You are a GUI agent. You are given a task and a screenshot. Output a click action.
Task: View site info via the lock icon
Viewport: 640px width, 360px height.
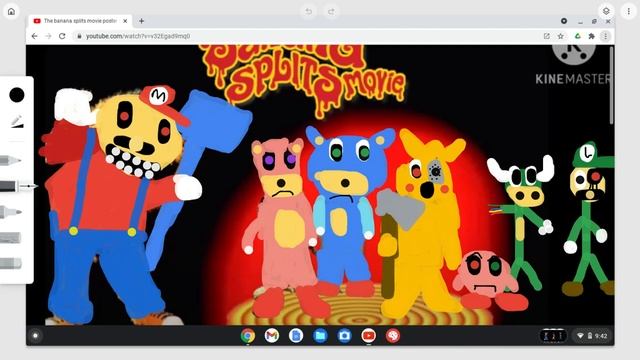[79, 36]
